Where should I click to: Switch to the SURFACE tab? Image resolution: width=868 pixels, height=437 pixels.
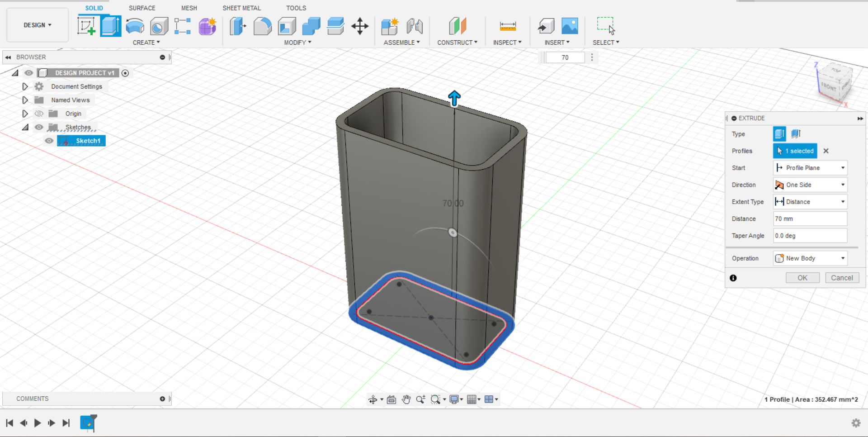pos(142,8)
